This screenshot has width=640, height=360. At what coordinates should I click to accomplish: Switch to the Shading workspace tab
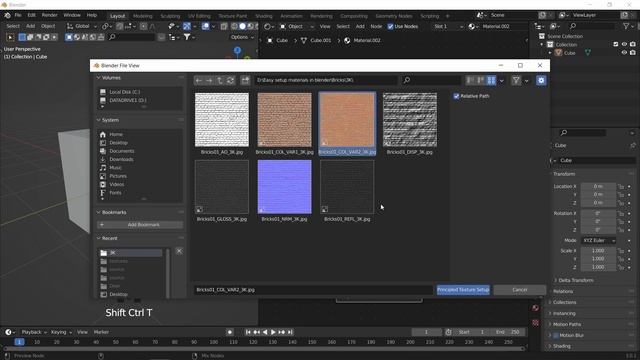[x=264, y=16]
